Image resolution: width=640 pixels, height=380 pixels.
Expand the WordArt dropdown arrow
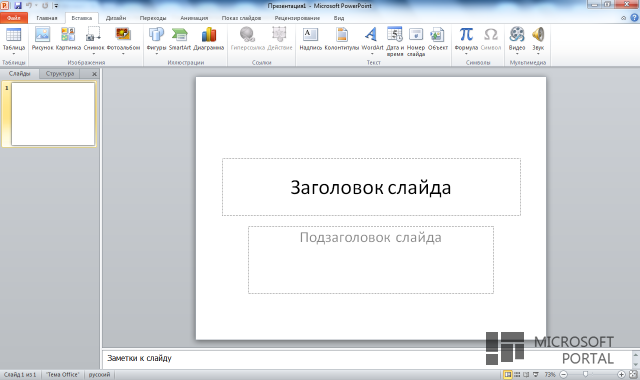click(372, 54)
